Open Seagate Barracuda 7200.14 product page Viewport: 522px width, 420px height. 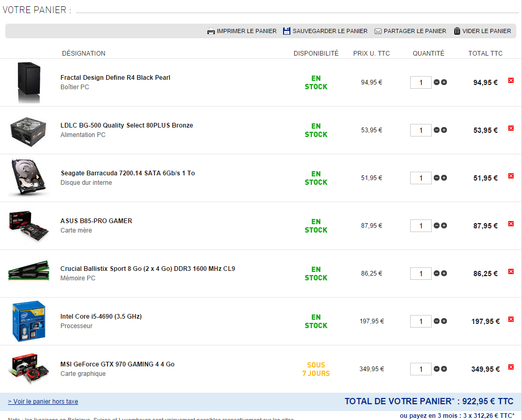click(128, 173)
